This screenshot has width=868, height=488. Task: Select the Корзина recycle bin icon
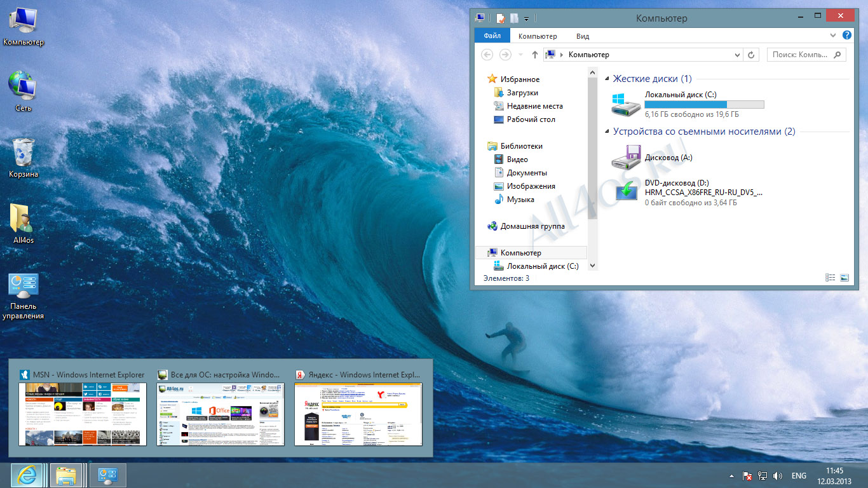pos(24,158)
